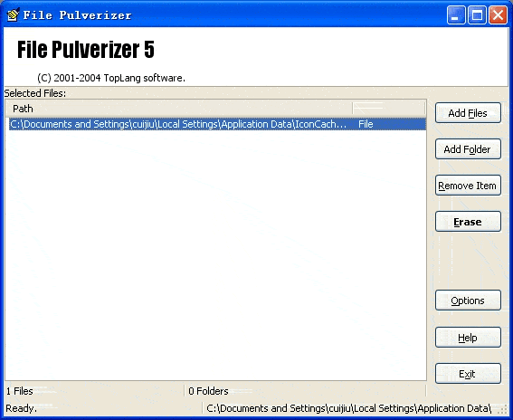This screenshot has height=420, width=513.
Task: Click the File type cell in the selected row
Action: pos(366,124)
